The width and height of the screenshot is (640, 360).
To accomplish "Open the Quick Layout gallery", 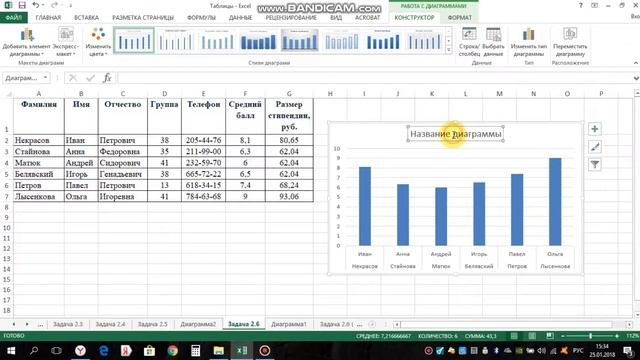I will 66,42.
